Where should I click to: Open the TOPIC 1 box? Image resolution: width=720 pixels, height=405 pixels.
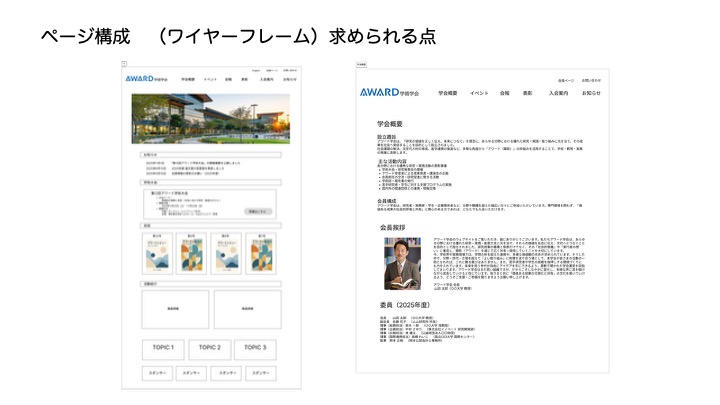(x=163, y=349)
